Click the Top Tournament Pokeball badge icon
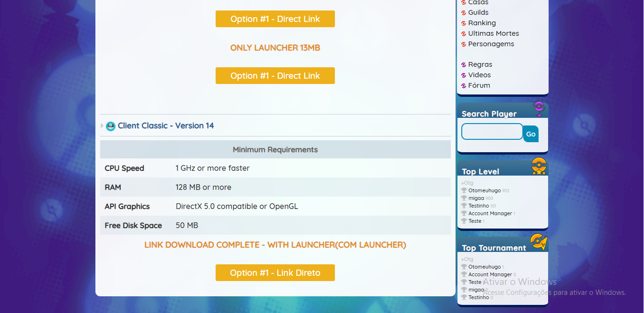 (539, 242)
